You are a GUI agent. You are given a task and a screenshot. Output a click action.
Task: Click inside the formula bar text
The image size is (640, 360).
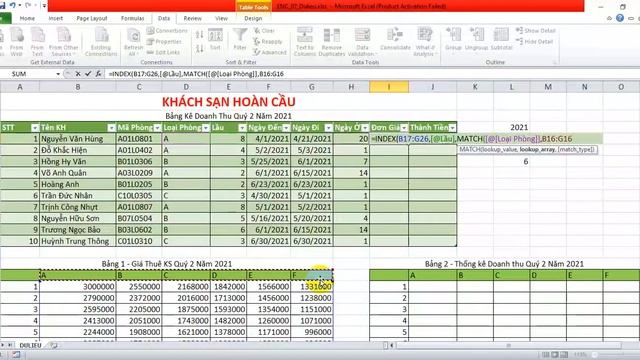[x=196, y=74]
